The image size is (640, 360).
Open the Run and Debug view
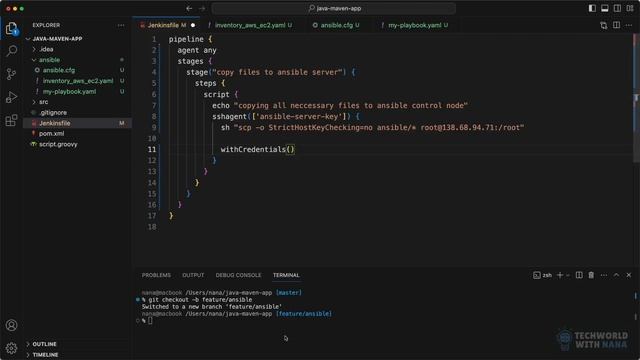pos(11,97)
